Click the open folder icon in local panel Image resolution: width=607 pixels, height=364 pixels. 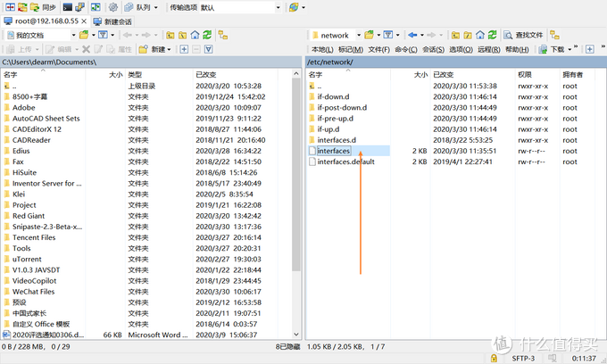84,35
